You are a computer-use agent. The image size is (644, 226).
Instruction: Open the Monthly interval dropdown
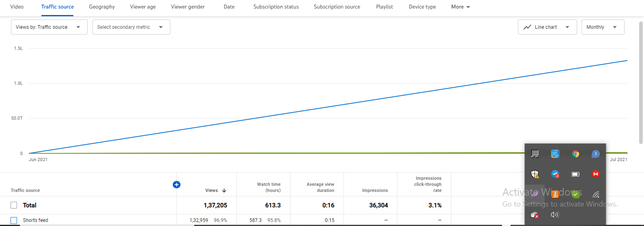tap(603, 27)
